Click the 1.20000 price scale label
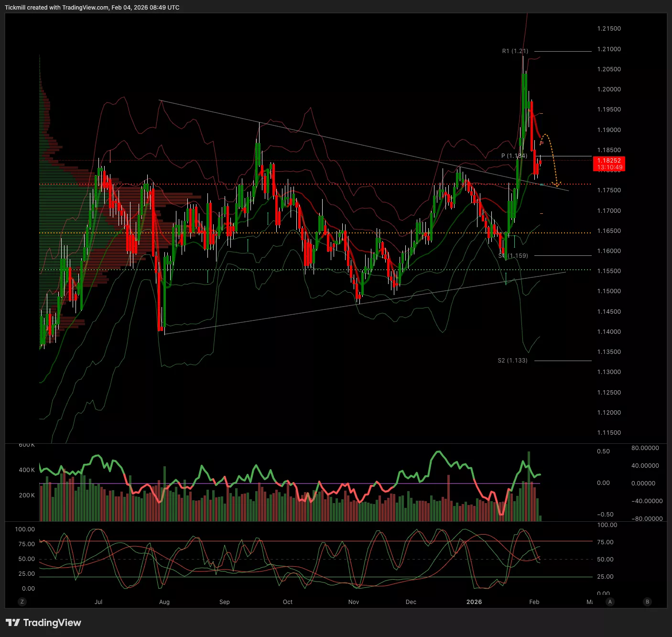The height and width of the screenshot is (637, 672). pyautogui.click(x=609, y=89)
